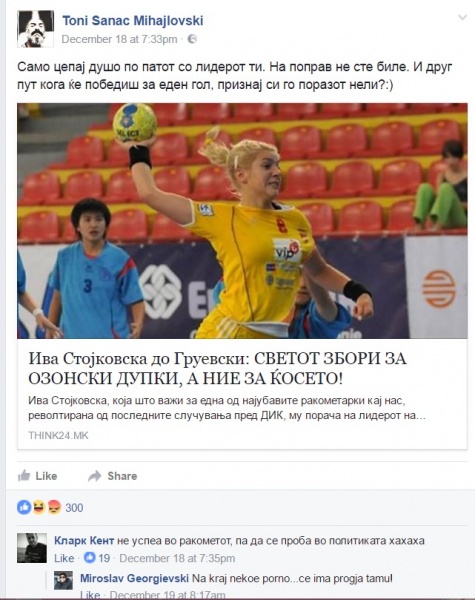
Task: View the 300 reactions count
Action: [74, 508]
